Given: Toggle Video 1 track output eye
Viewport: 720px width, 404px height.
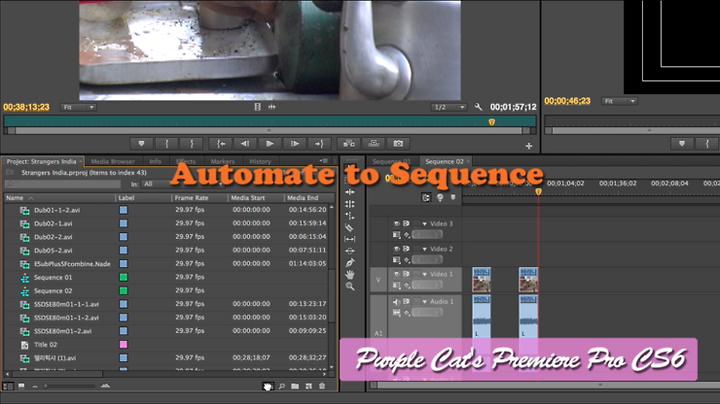Looking at the screenshot, I should [396, 274].
